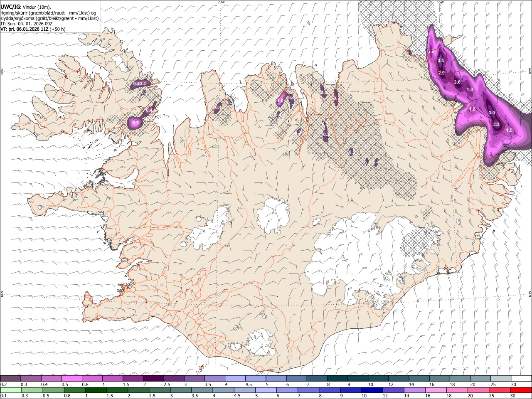Click the 30 label on the rain scale
The width and height of the screenshot is (532, 399).
coord(513,396)
